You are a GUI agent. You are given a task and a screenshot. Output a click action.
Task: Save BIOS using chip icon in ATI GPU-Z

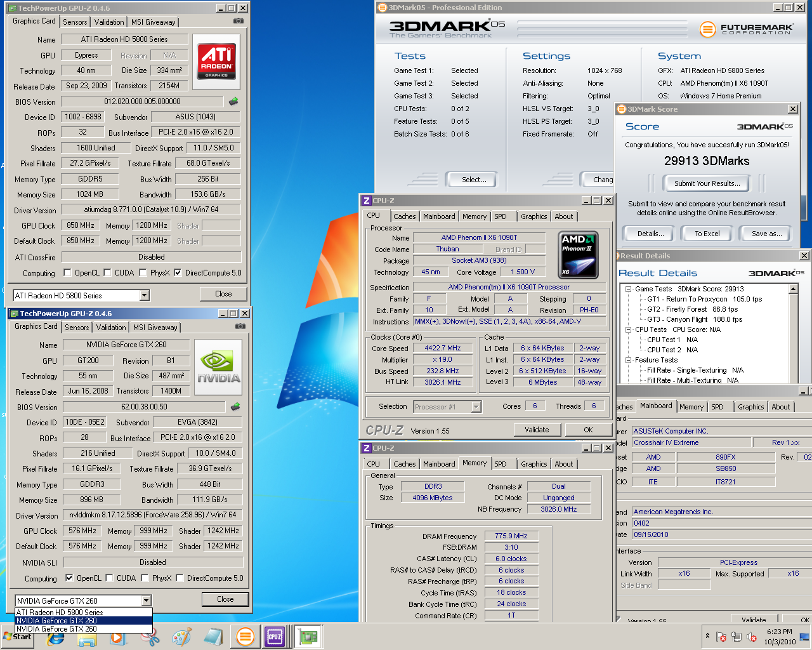[233, 101]
